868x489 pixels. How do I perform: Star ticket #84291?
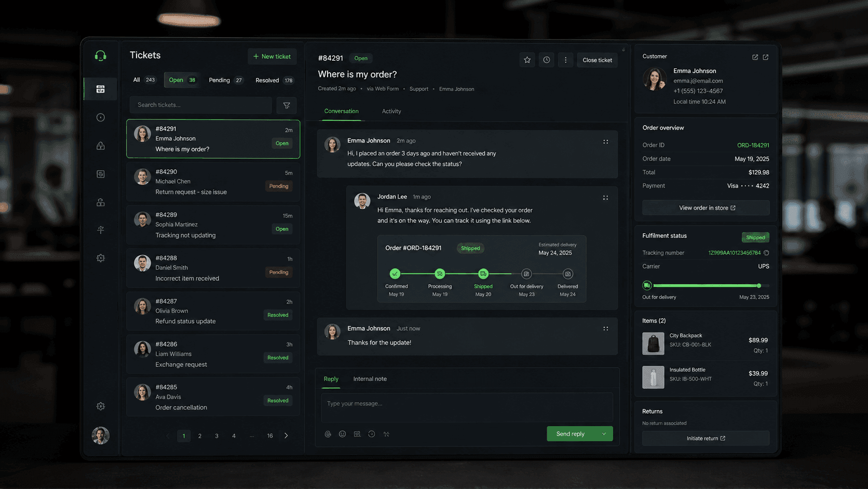(527, 60)
